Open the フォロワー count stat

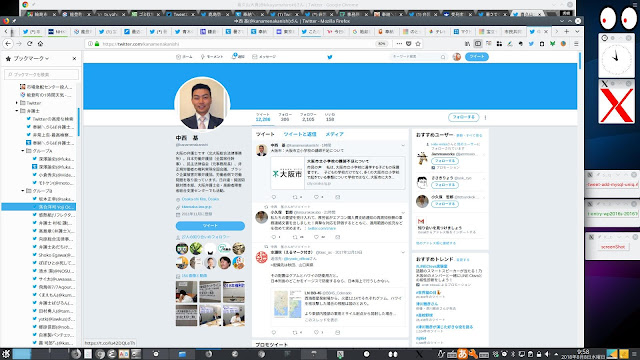click(x=308, y=117)
